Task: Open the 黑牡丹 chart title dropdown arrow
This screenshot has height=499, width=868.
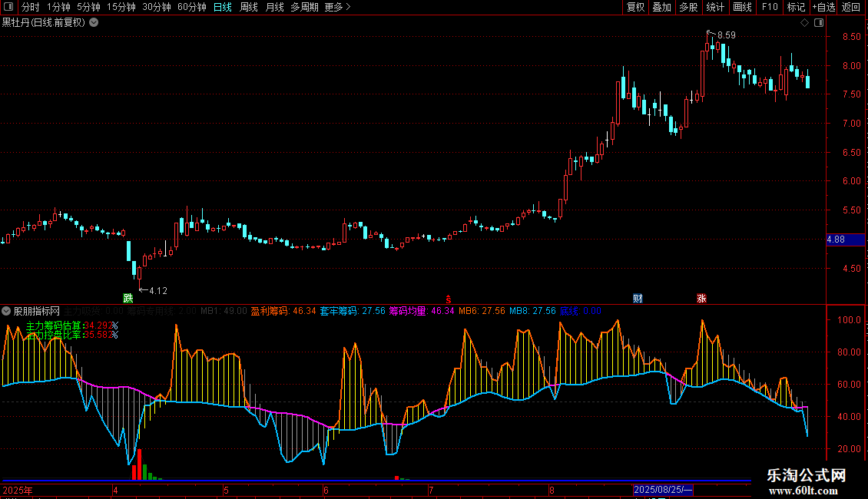Action: (x=94, y=23)
